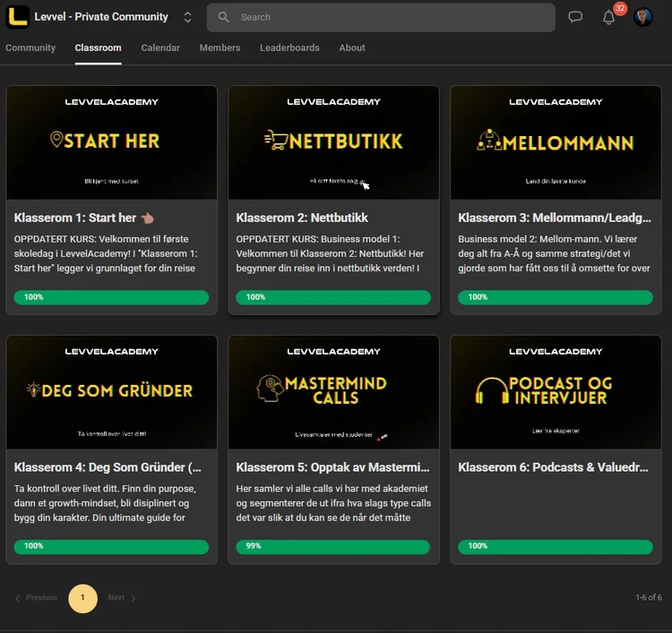Click the Podcast og Intervjuer headphones thumbnail

[555, 391]
